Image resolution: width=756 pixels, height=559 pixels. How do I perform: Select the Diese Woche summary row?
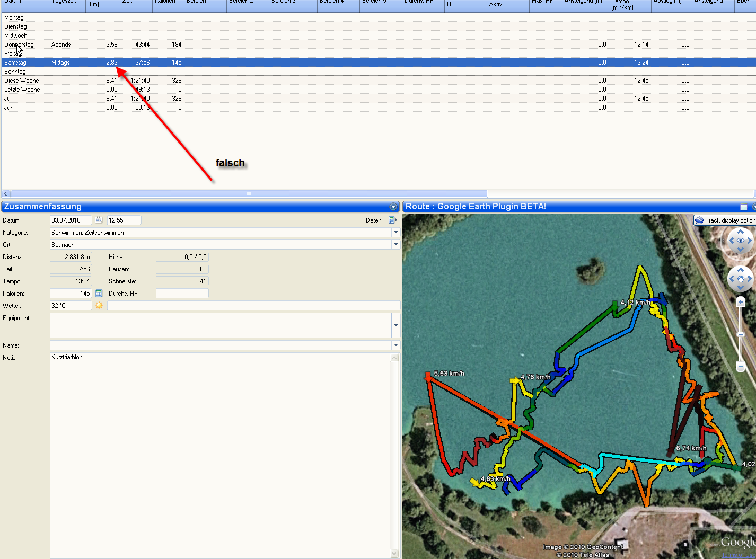pos(22,81)
